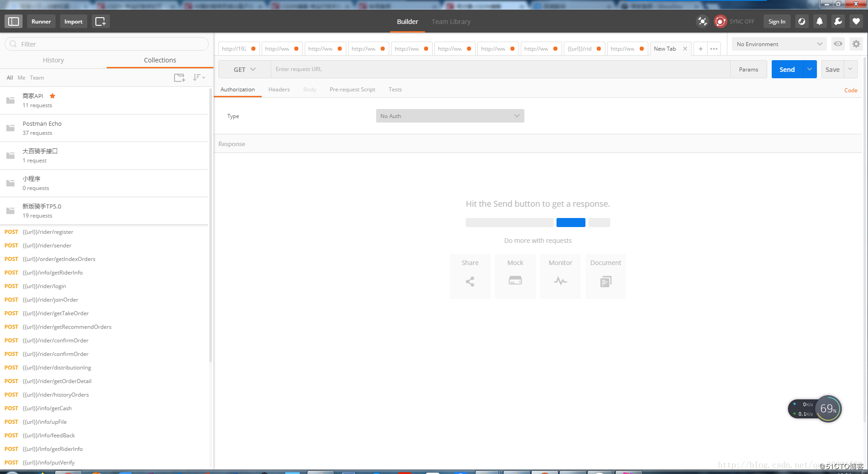Open the auth Type No Auth dropdown
Screen dimensions: 868x474
[x=450, y=116]
